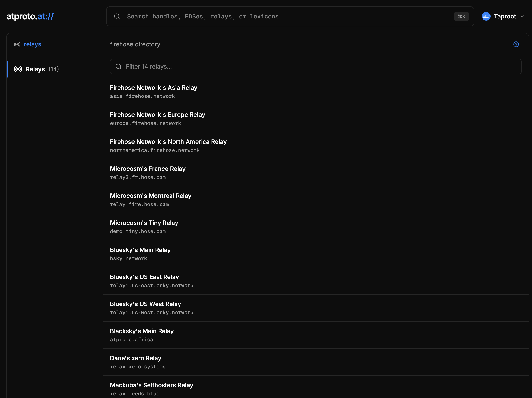Open the help question mark icon

(x=516, y=44)
